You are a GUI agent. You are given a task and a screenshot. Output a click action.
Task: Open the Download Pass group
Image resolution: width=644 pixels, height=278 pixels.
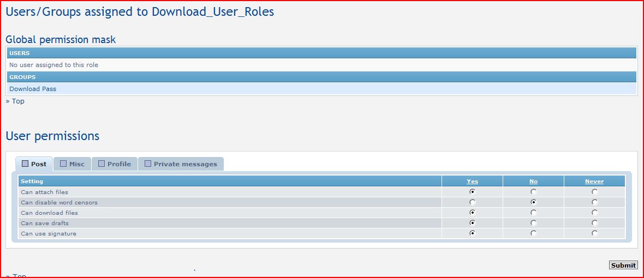click(33, 89)
